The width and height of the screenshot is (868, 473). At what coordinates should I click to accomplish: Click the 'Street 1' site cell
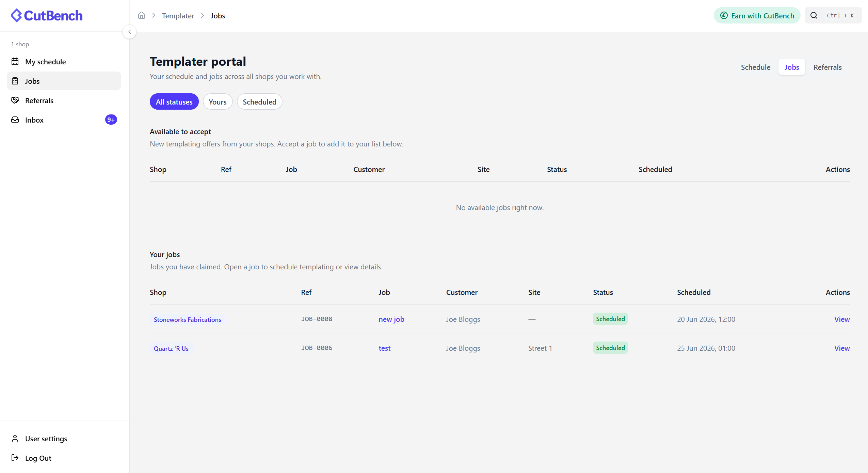point(540,348)
